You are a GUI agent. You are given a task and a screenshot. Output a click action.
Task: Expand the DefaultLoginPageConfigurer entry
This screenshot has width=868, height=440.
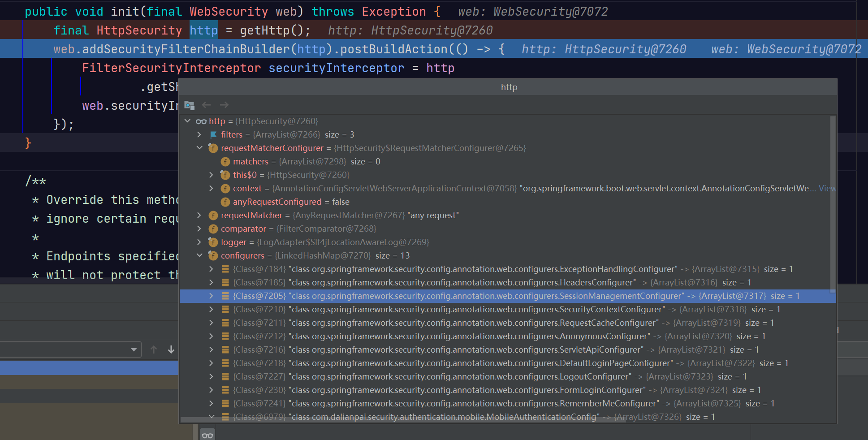click(212, 363)
